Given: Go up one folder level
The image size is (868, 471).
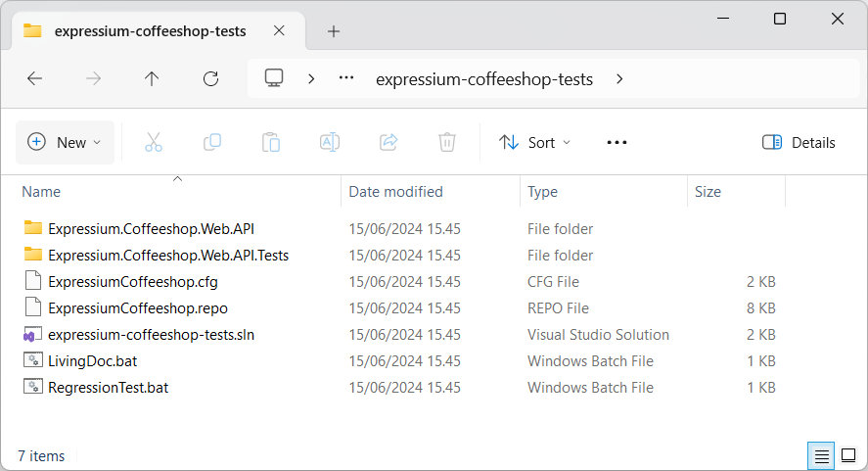Looking at the screenshot, I should coord(152,78).
